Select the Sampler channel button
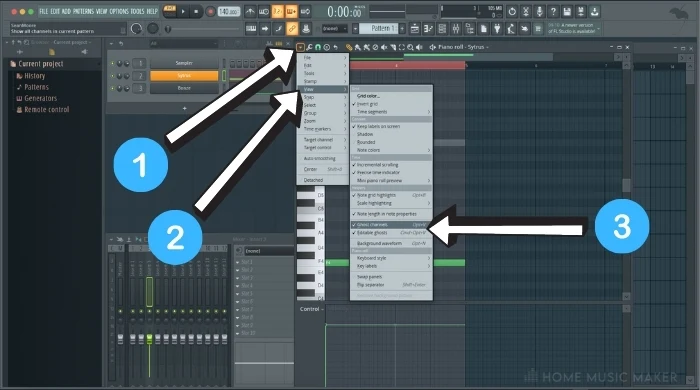 point(184,63)
